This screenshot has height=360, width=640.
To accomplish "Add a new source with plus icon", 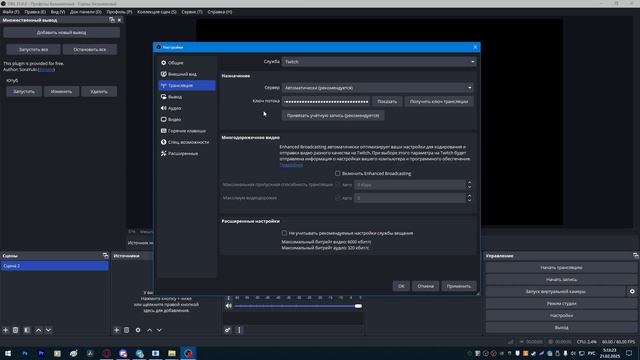I will click(116, 330).
